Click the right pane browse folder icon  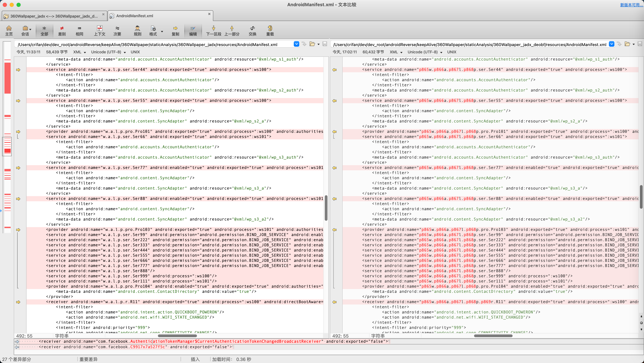[x=627, y=44]
